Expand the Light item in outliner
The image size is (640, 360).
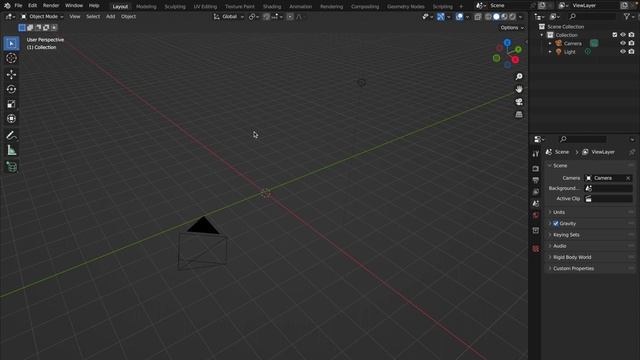coord(550,52)
